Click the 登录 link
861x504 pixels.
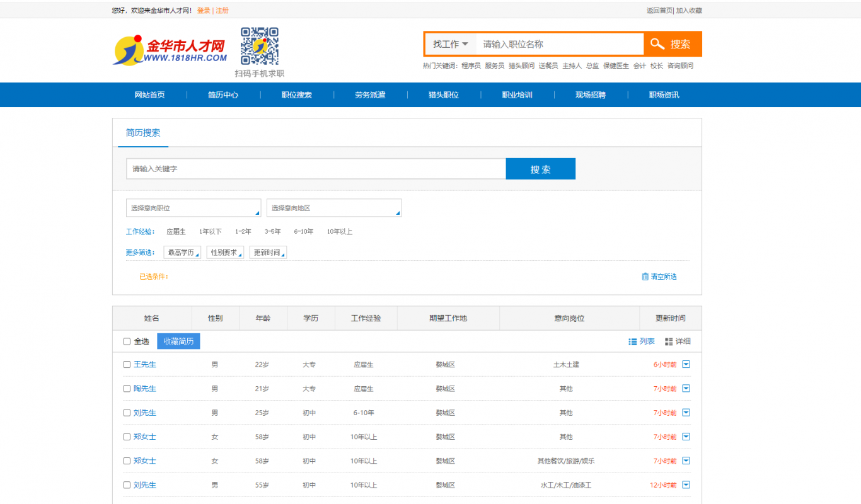[x=204, y=11]
